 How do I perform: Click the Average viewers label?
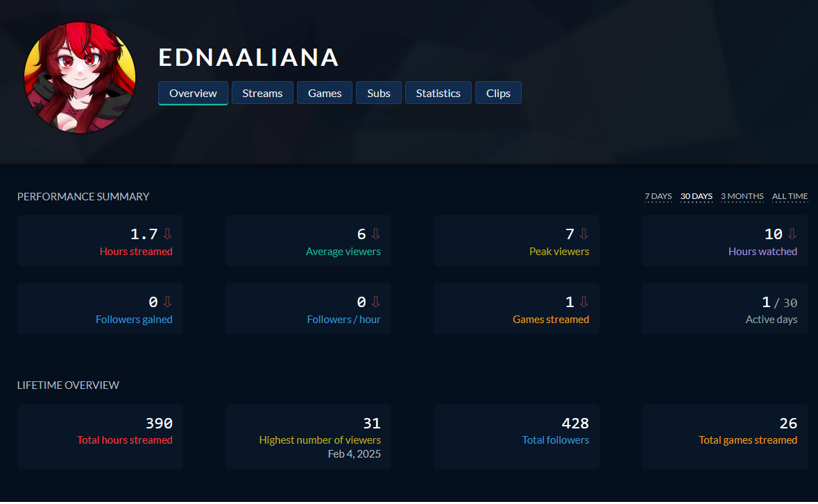tap(343, 251)
